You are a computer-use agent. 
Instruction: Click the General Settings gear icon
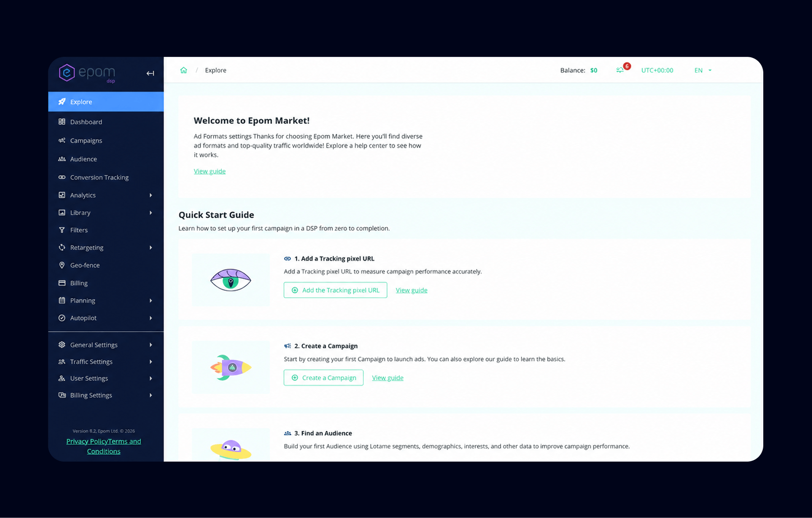point(62,345)
